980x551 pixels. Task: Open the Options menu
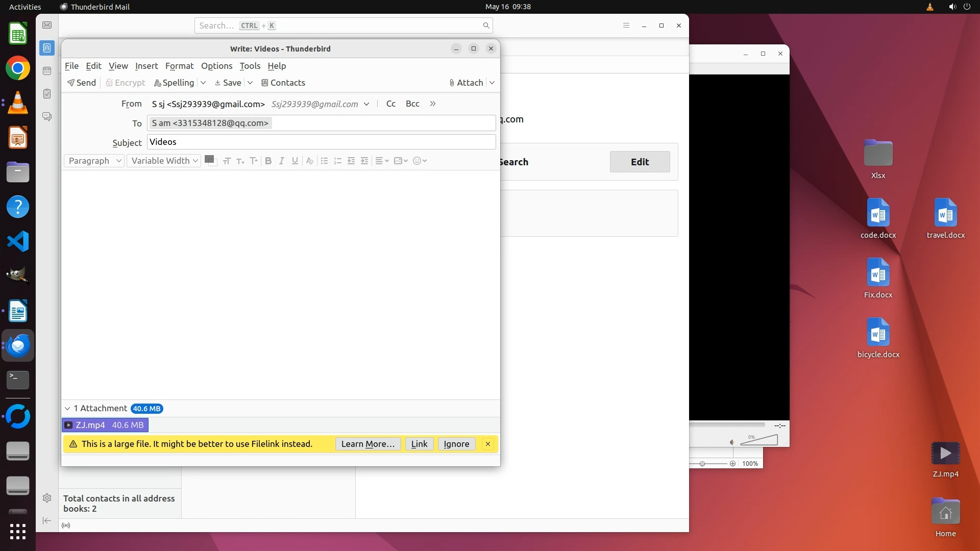coord(216,66)
